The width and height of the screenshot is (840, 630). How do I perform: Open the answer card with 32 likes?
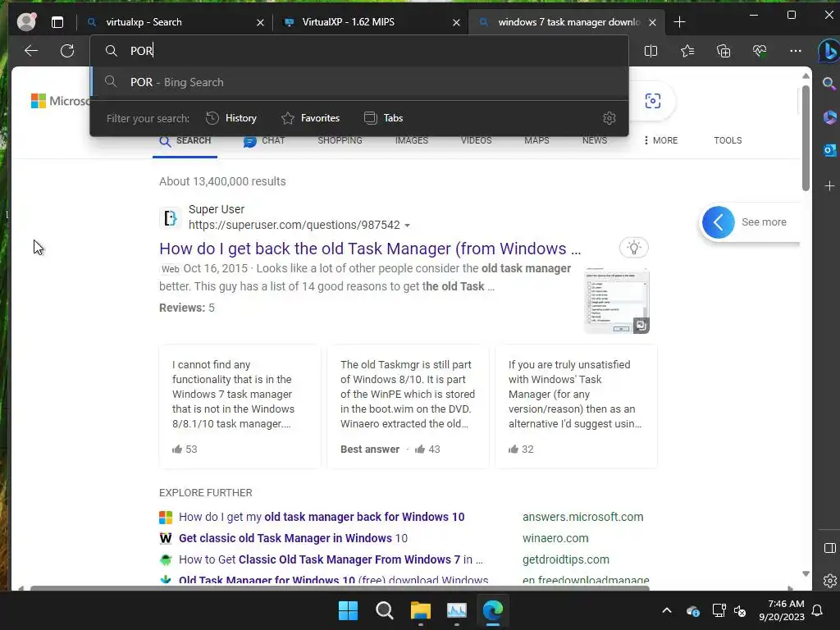coord(576,407)
